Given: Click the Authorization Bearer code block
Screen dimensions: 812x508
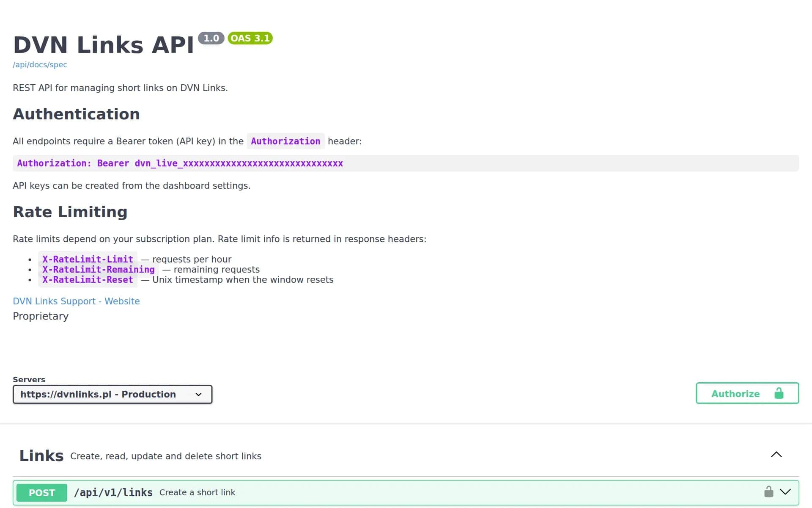Looking at the screenshot, I should pyautogui.click(x=406, y=163).
